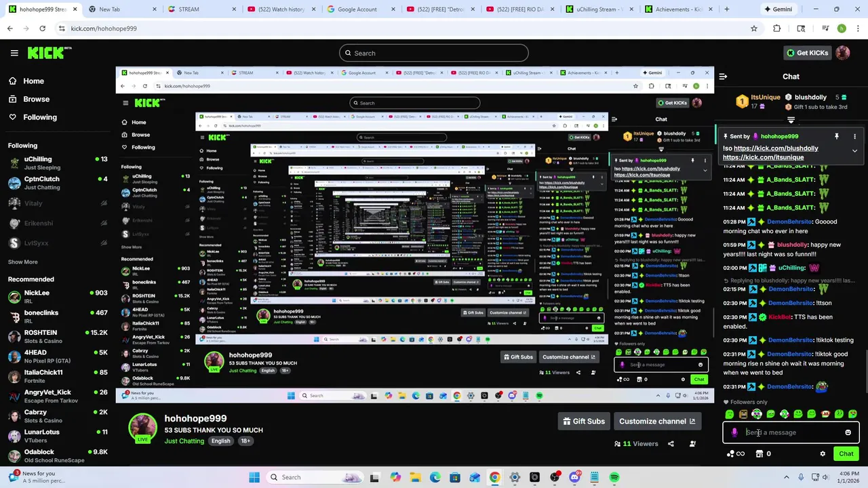Open Spotify from the taskbar
The height and width of the screenshot is (488, 868).
tap(614, 477)
